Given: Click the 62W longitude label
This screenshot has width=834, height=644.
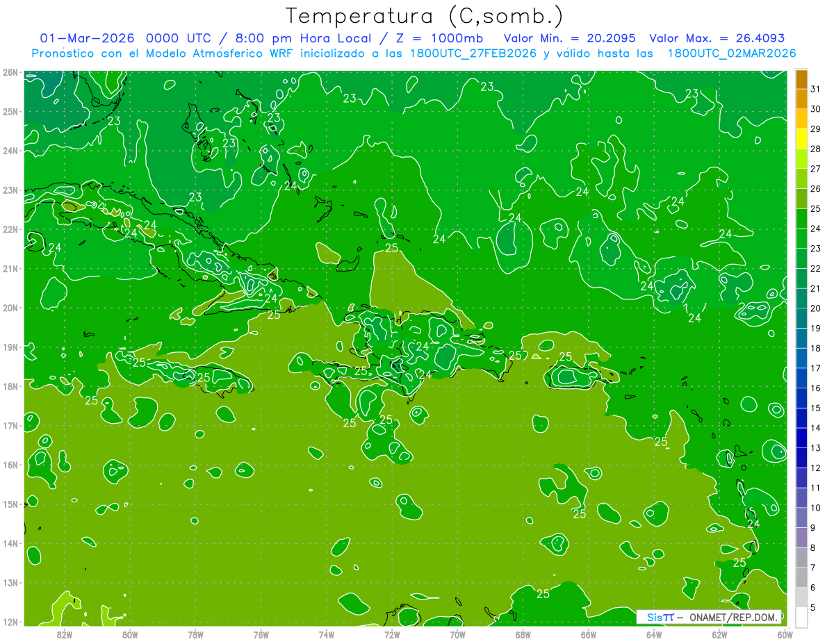Looking at the screenshot, I should coord(719,634).
